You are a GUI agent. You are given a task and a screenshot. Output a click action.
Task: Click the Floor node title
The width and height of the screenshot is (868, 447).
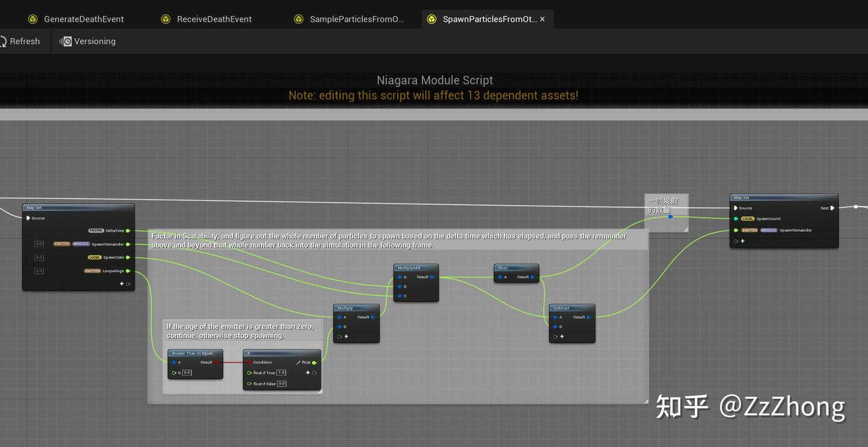pos(503,268)
